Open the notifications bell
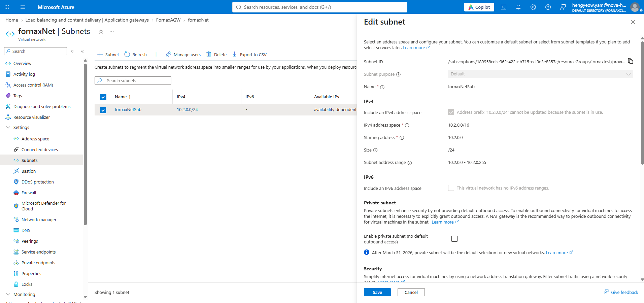 pos(518,7)
